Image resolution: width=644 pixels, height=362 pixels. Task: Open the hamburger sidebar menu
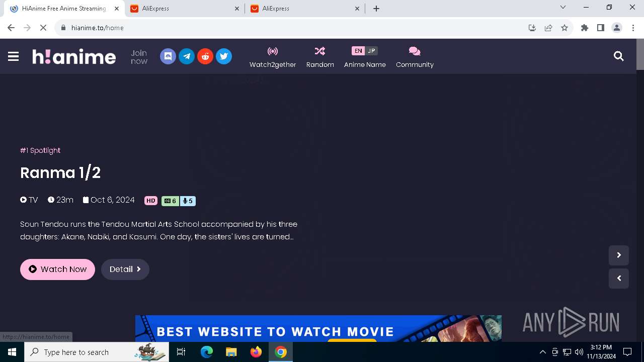[14, 56]
